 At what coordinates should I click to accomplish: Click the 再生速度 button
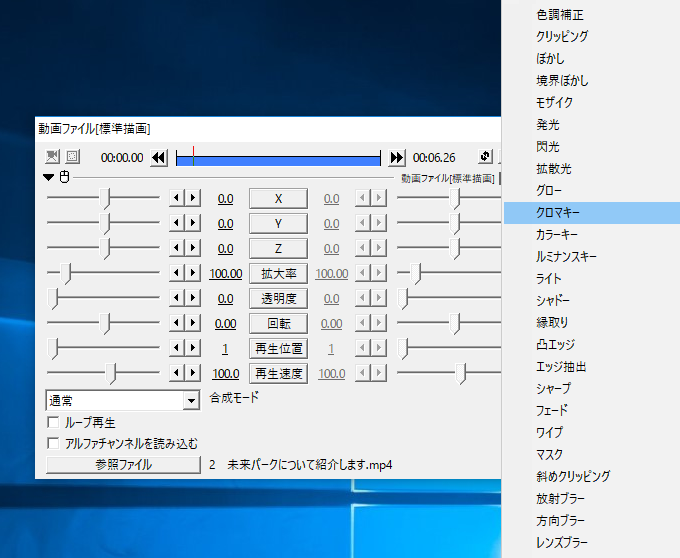pos(278,373)
